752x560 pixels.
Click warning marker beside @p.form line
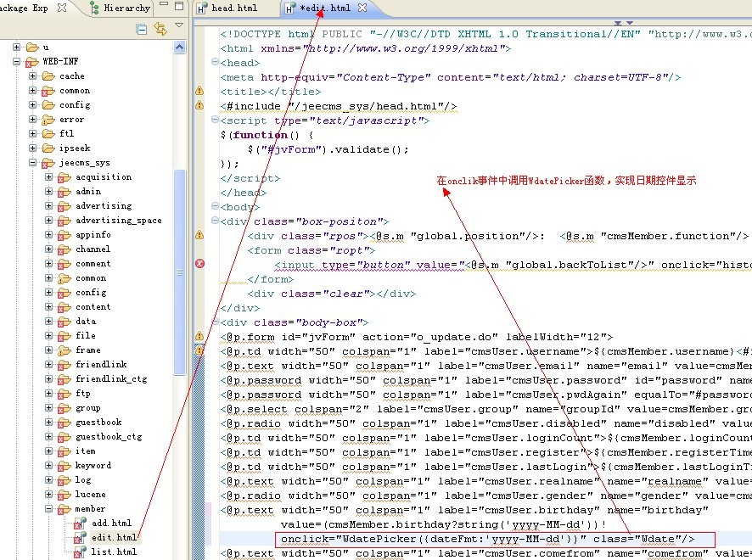click(199, 336)
